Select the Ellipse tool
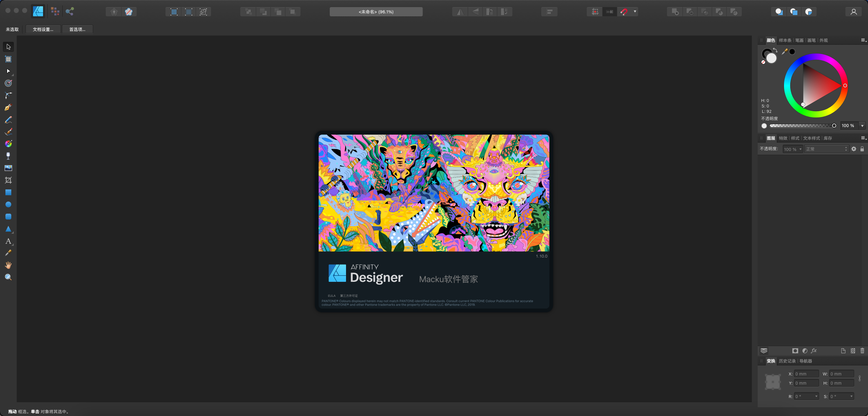The width and height of the screenshot is (868, 416). 8,204
